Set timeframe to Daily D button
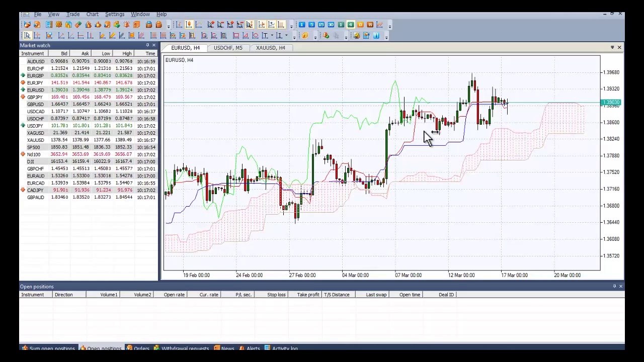This screenshot has height=362, width=644. [360, 25]
